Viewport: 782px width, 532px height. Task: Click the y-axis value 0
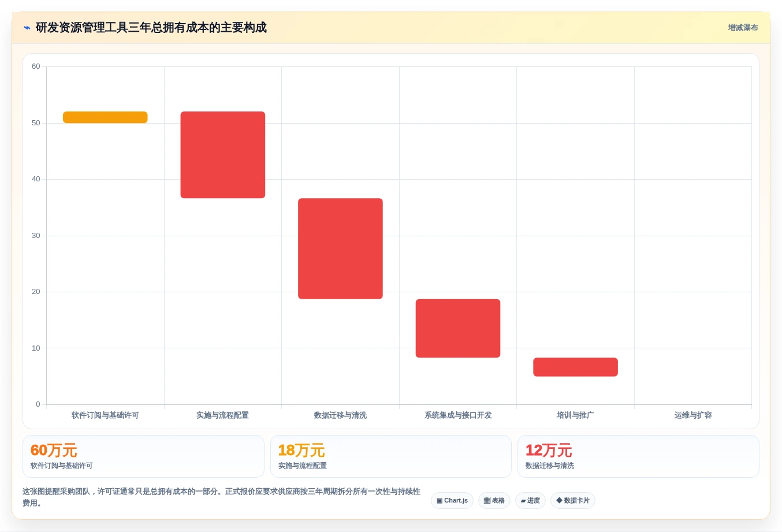pyautogui.click(x=38, y=404)
